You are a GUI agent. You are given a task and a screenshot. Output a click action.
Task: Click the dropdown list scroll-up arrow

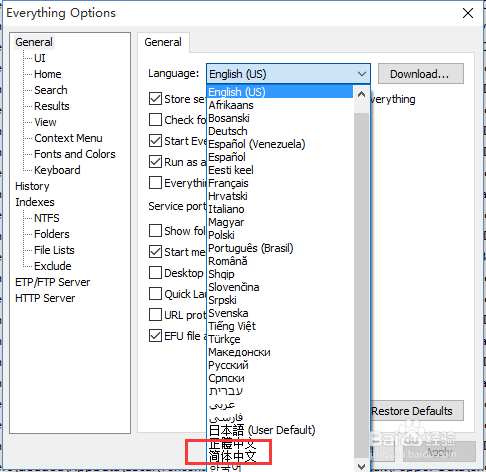(x=361, y=94)
